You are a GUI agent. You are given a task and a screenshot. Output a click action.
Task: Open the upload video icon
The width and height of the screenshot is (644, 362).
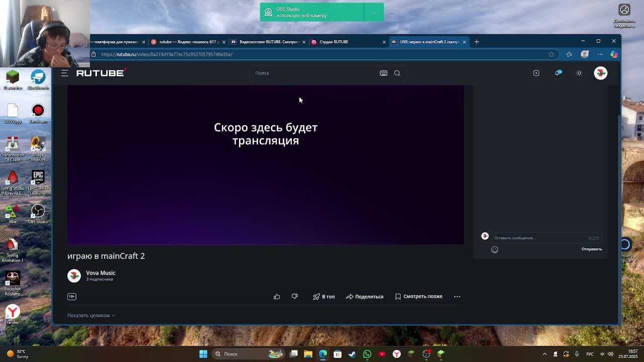click(536, 73)
